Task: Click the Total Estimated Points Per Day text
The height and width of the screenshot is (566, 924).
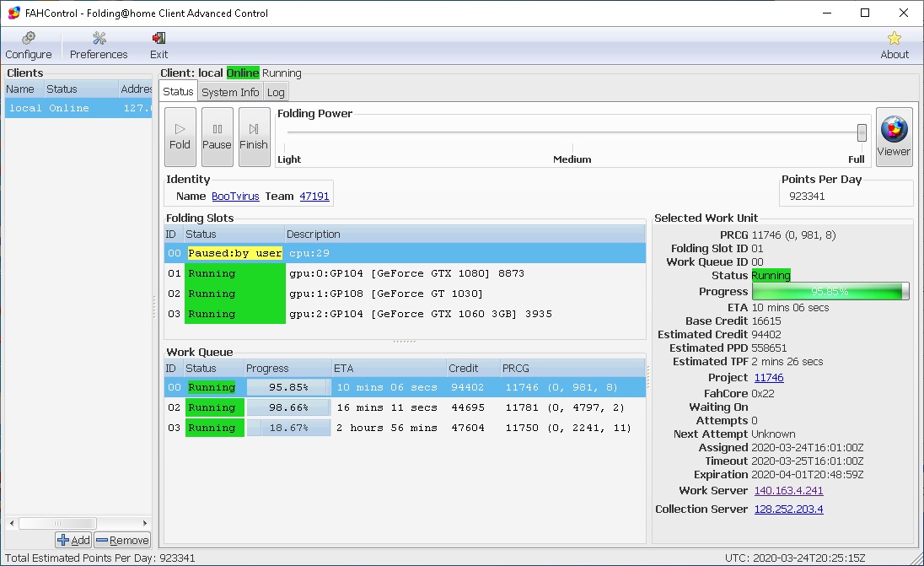Action: coord(100,558)
